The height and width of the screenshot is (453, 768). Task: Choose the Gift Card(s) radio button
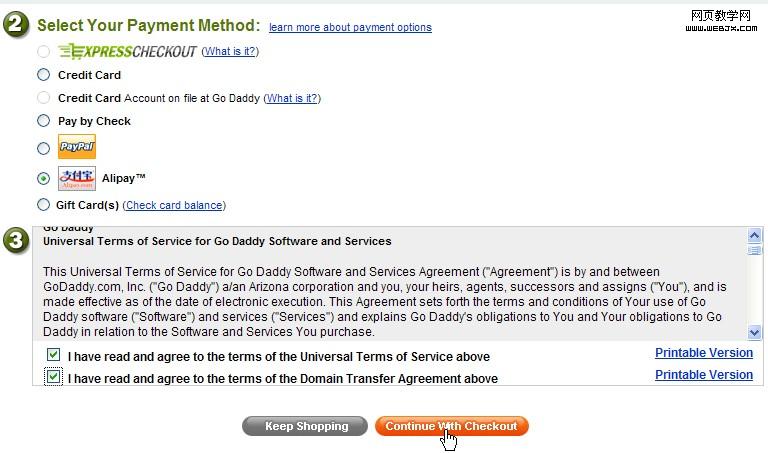(x=43, y=205)
